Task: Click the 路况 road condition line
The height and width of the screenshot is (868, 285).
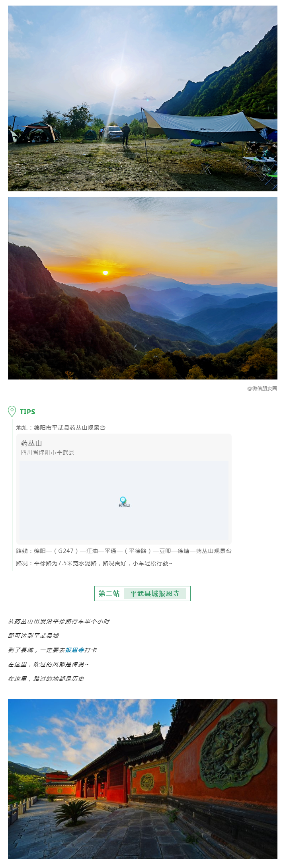Action: [94, 563]
